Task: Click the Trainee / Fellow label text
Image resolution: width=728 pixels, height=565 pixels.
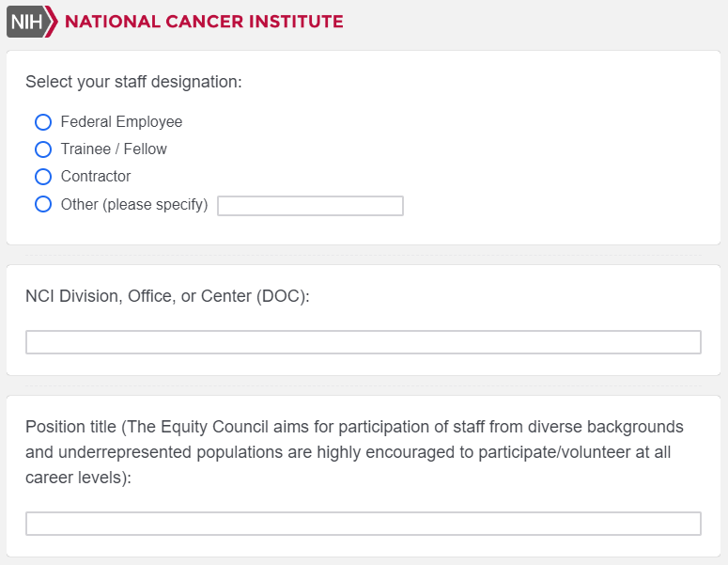Action: click(x=114, y=149)
